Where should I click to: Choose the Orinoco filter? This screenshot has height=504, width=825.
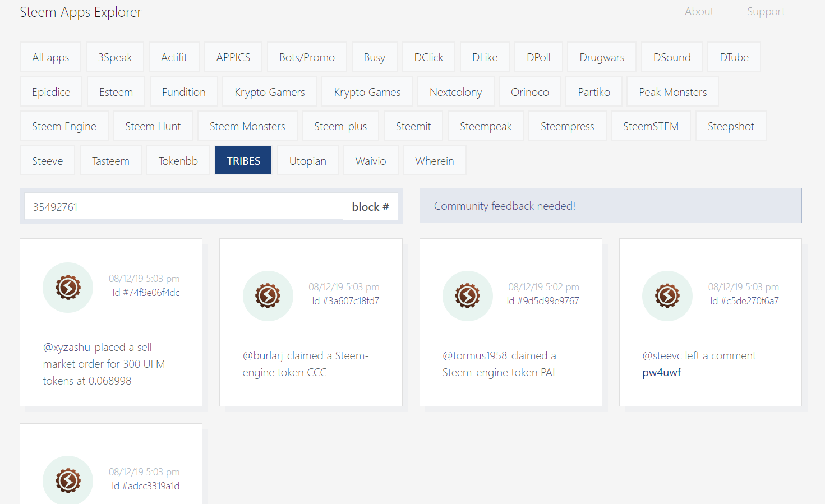530,92
